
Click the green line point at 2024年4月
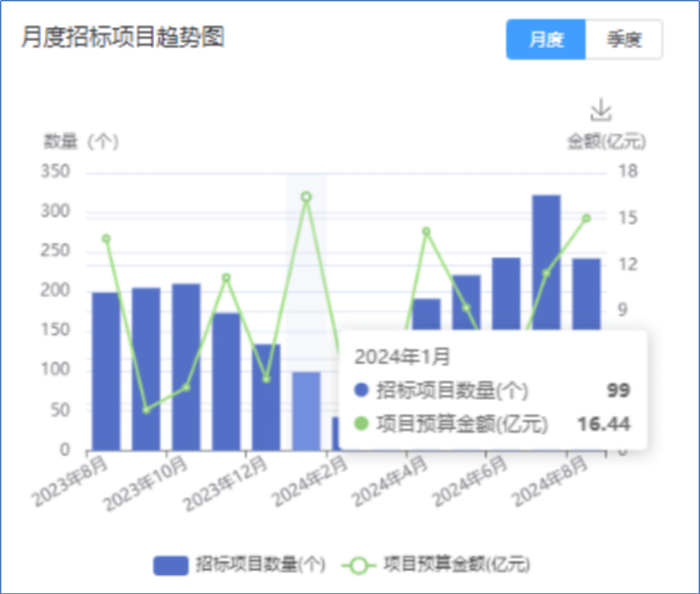click(426, 231)
